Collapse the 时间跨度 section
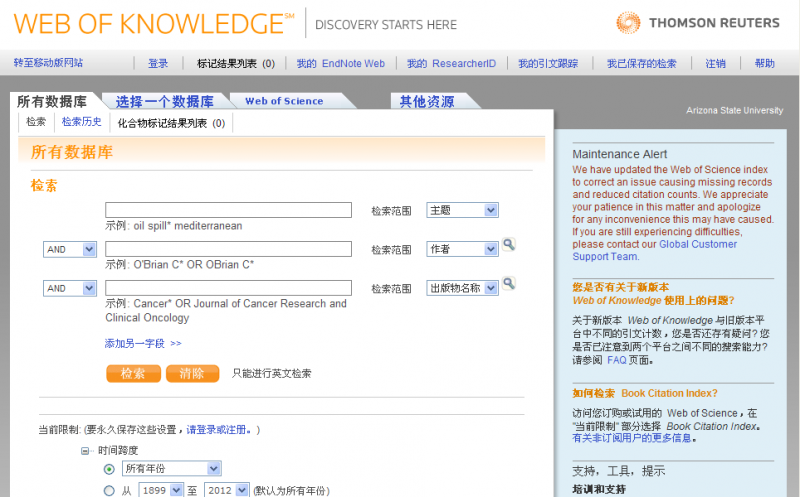This screenshot has height=497, width=800. coord(85,451)
